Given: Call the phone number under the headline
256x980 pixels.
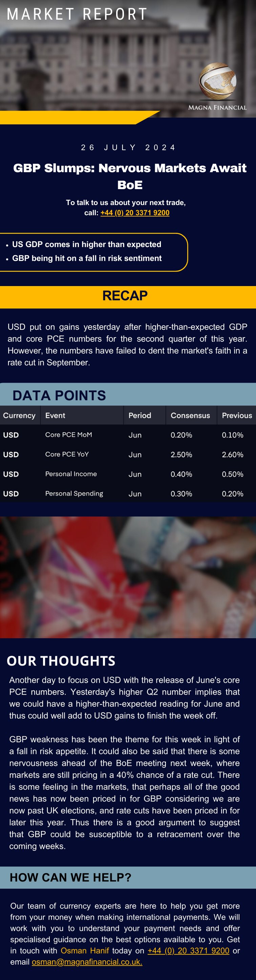Looking at the screenshot, I should (135, 213).
